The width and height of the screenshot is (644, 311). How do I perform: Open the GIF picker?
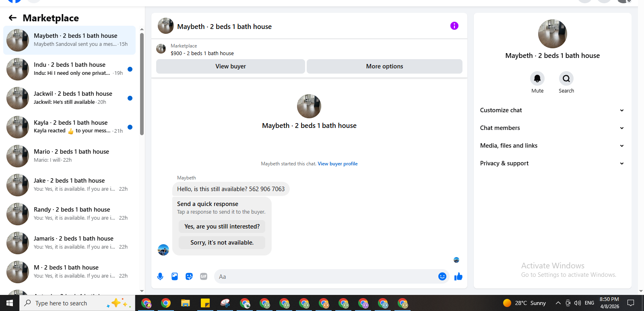(204, 276)
